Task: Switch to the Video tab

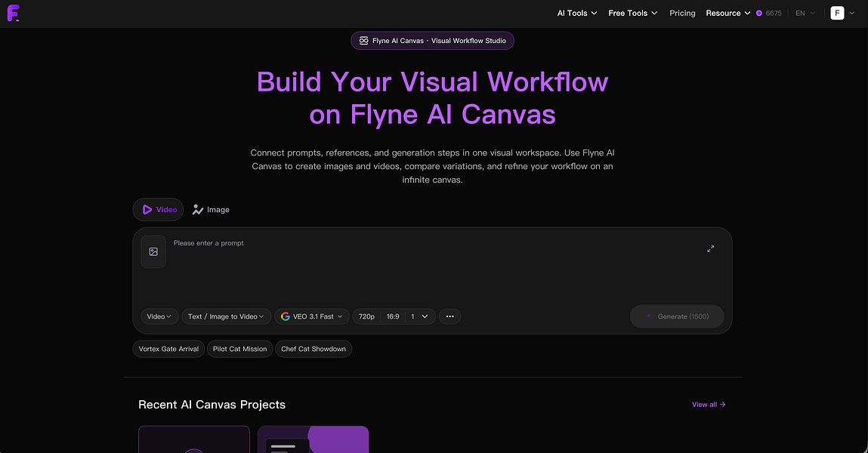Action: pyautogui.click(x=159, y=210)
